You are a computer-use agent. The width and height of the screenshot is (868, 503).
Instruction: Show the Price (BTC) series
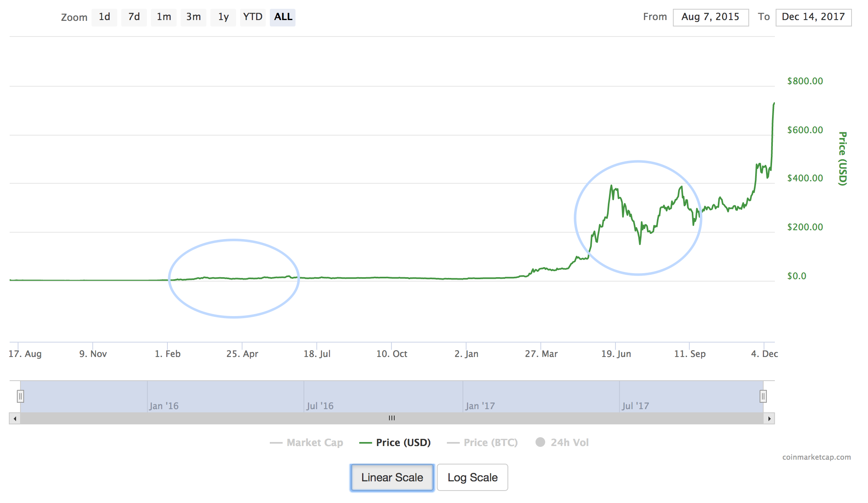tap(483, 442)
